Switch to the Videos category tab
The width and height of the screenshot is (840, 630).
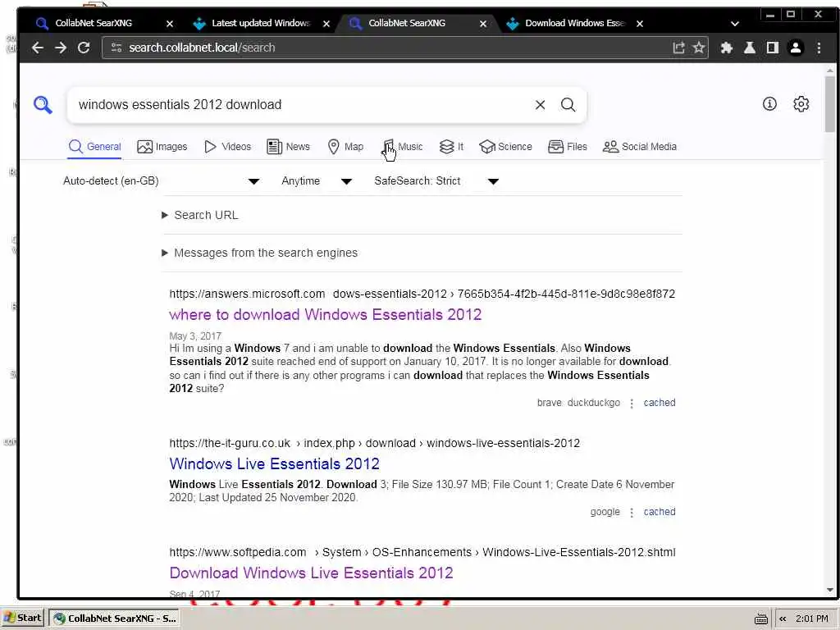pos(228,147)
